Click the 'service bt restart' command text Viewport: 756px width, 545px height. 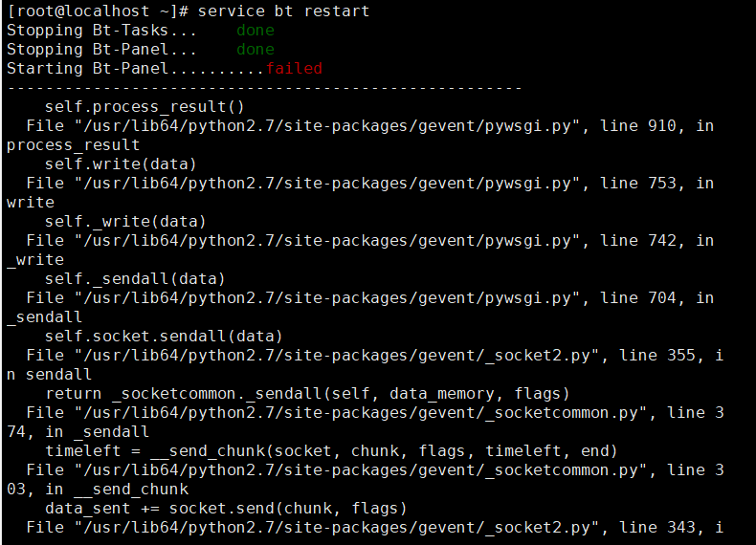[283, 11]
